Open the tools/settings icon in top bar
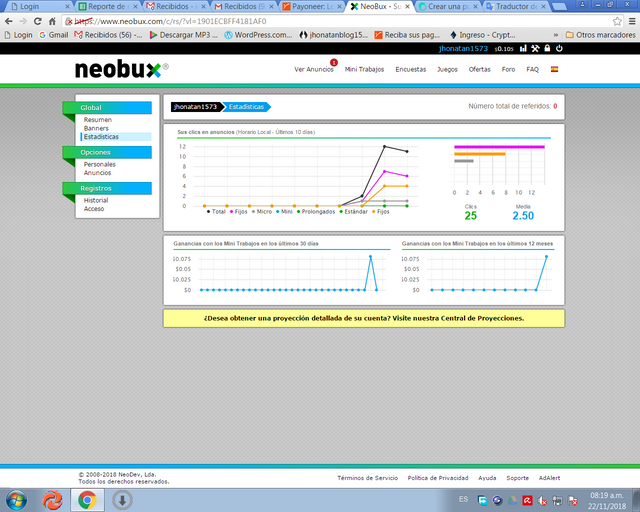 point(535,49)
